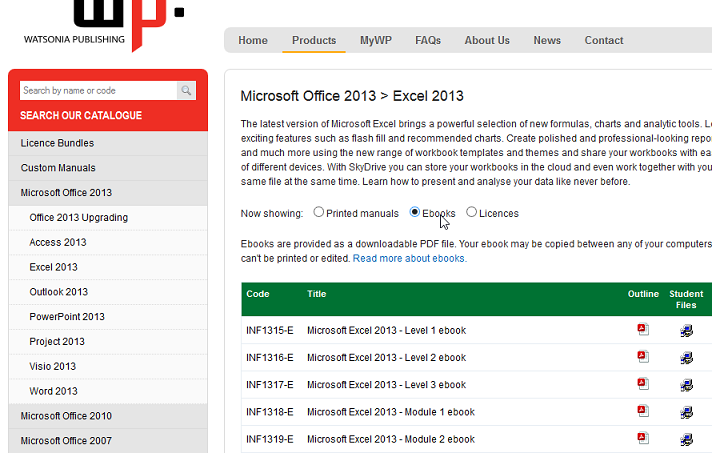This screenshot has width=712, height=453.
Task: Open outline PDF for INF1319-E Module 2
Action: pyautogui.click(x=643, y=438)
